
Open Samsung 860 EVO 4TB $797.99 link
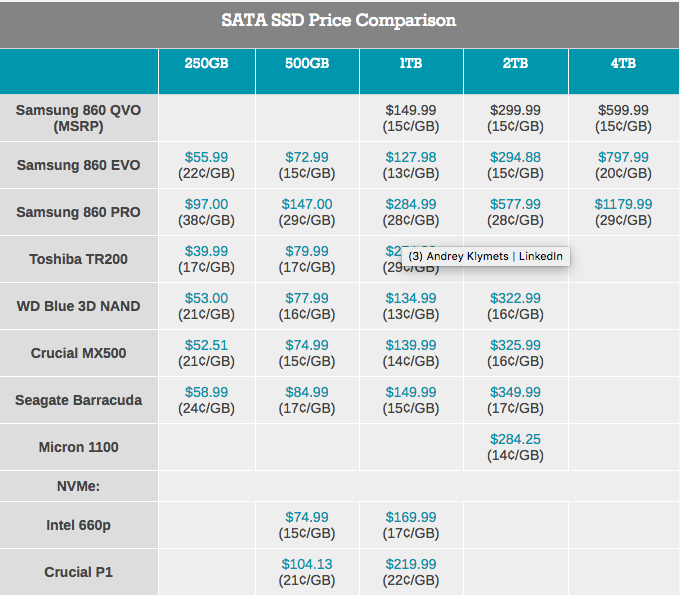pyautogui.click(x=623, y=157)
